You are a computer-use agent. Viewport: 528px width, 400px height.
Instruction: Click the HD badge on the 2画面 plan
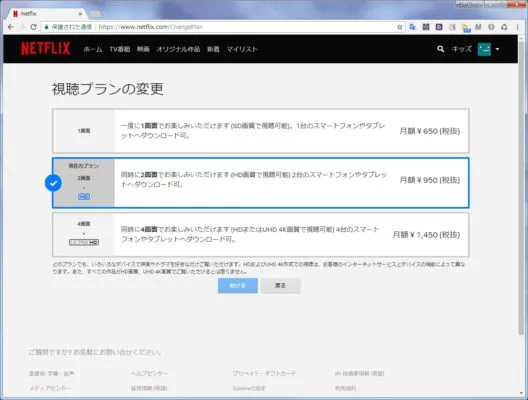coord(84,197)
